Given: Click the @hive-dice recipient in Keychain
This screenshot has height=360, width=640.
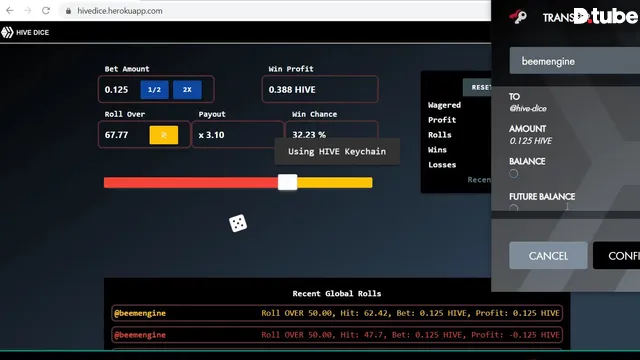Looking at the screenshot, I should pos(528,108).
